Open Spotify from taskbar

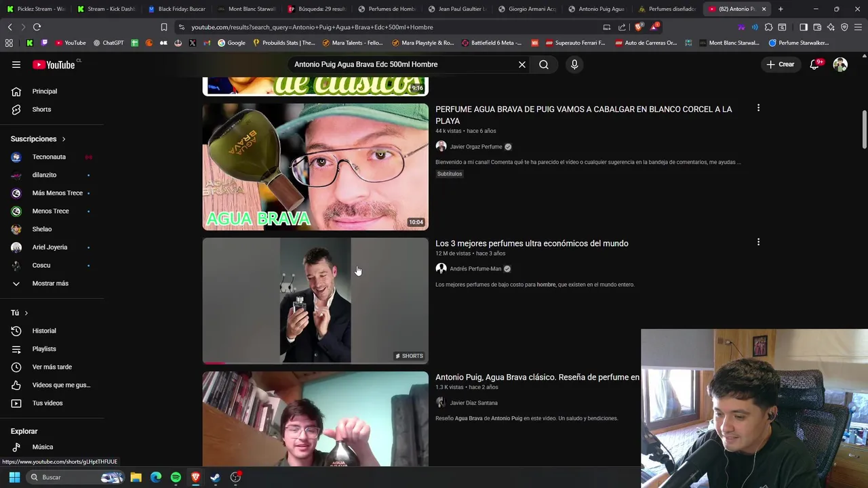tap(176, 477)
